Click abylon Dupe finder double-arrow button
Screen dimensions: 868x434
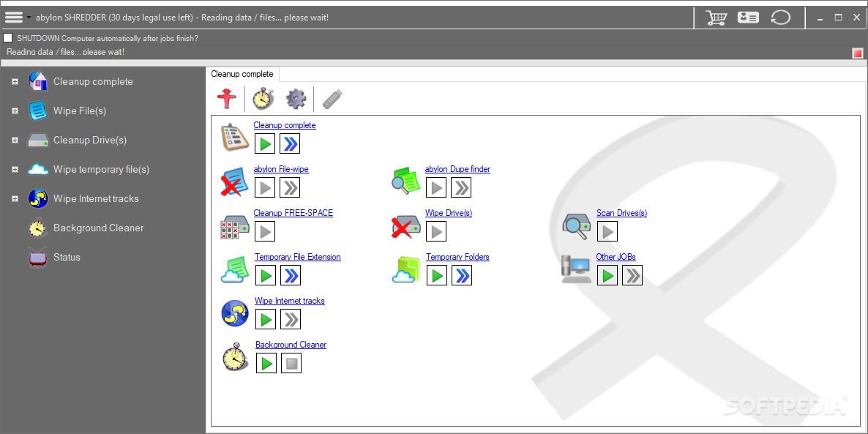point(462,187)
